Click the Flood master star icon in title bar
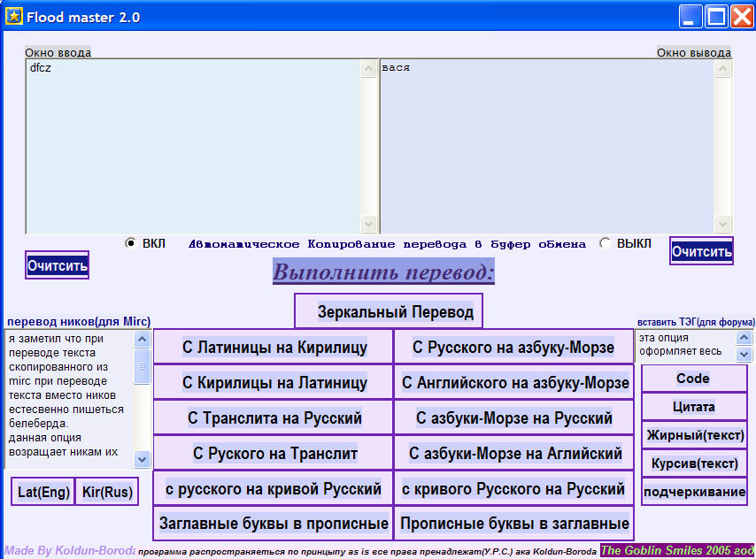Image resolution: width=756 pixels, height=559 pixels. (x=13, y=17)
